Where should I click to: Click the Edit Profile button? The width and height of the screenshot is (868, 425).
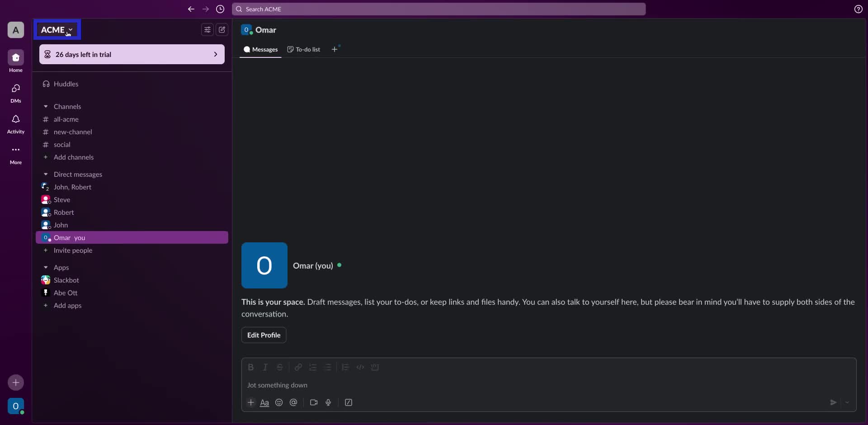coord(264,335)
